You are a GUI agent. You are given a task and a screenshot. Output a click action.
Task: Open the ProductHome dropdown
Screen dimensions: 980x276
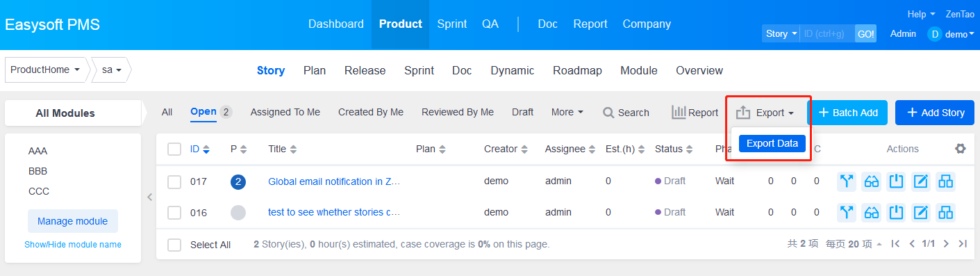pos(45,70)
